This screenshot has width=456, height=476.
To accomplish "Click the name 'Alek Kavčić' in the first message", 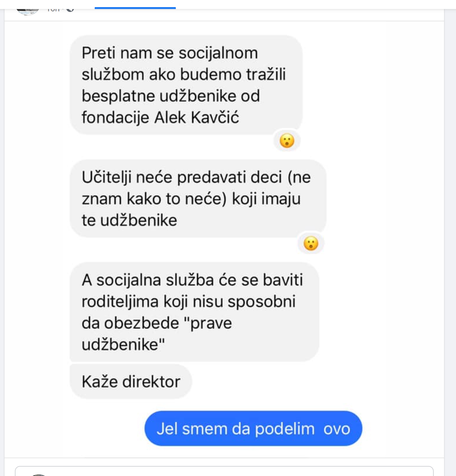I will 196,117.
